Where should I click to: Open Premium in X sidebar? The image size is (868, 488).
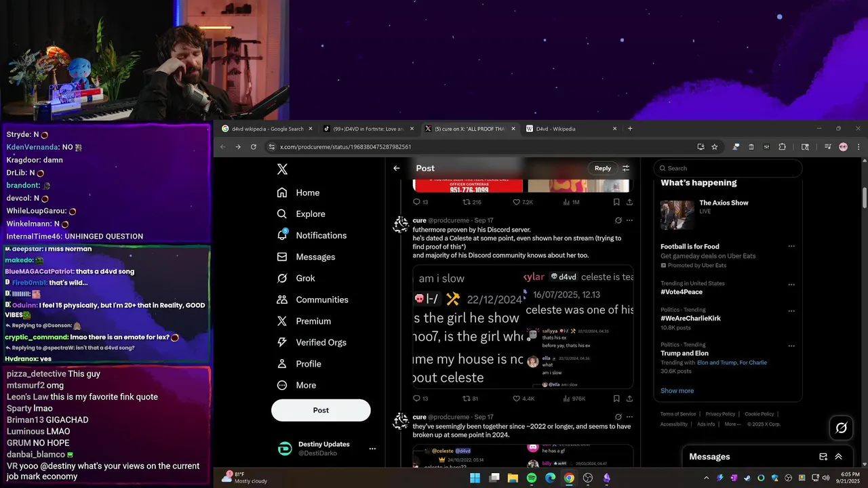click(303, 321)
